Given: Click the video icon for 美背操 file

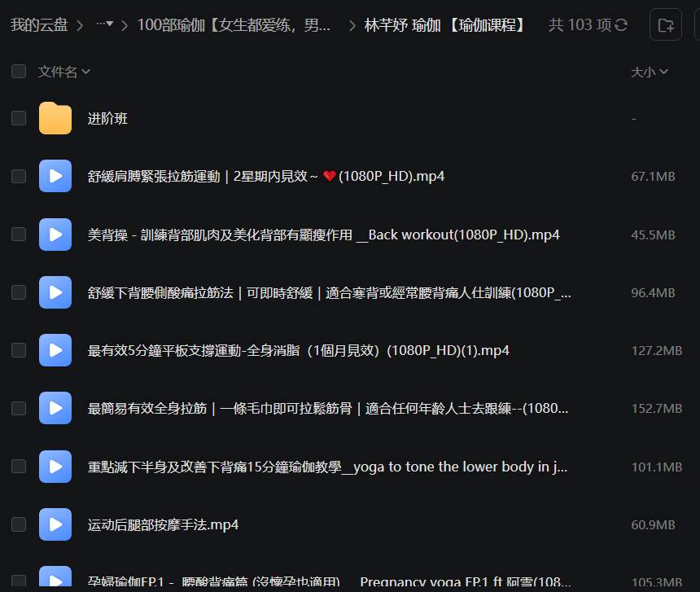Looking at the screenshot, I should [x=55, y=235].
